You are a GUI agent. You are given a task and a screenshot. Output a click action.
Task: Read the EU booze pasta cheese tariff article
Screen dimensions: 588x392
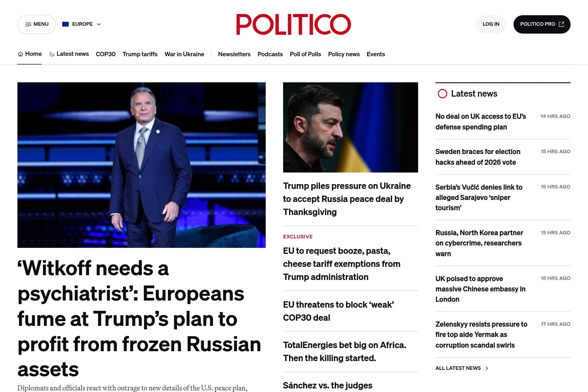pyautogui.click(x=342, y=264)
